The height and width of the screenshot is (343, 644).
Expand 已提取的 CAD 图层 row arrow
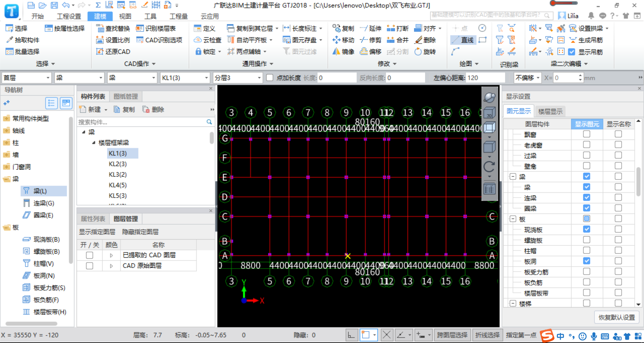(x=111, y=255)
